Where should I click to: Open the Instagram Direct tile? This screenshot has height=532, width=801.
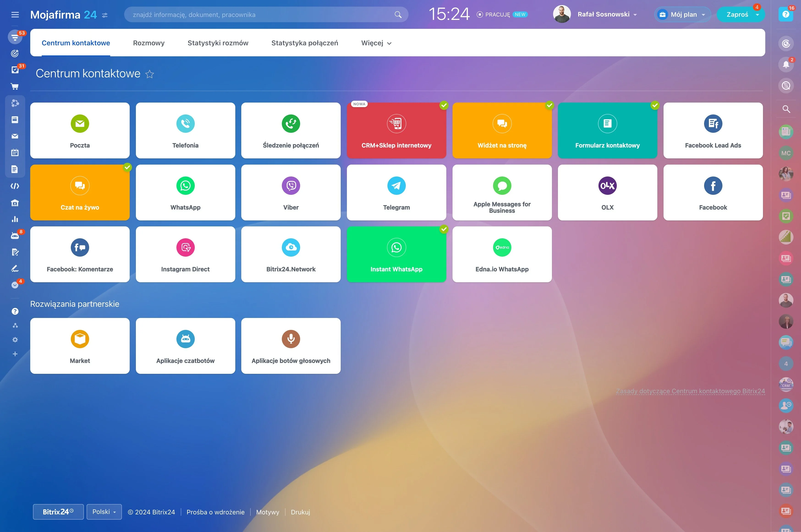[185, 254]
